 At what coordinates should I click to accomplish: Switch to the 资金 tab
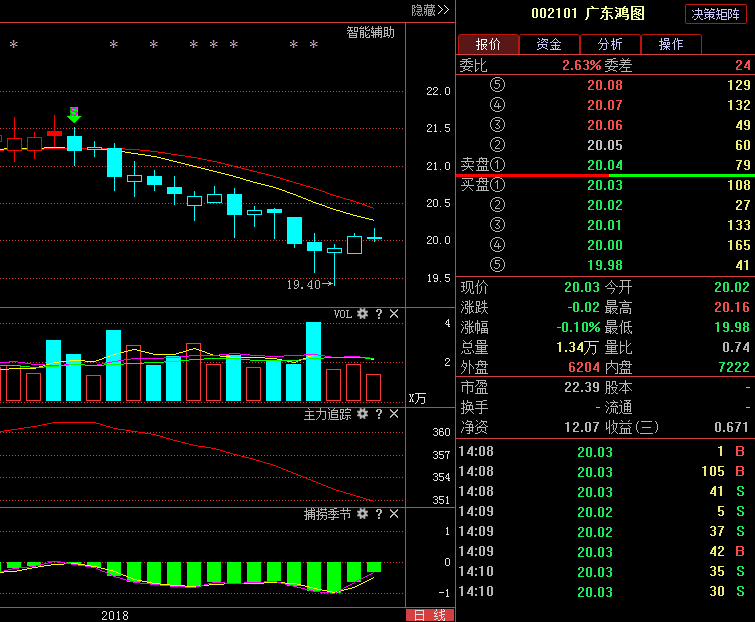[x=549, y=44]
